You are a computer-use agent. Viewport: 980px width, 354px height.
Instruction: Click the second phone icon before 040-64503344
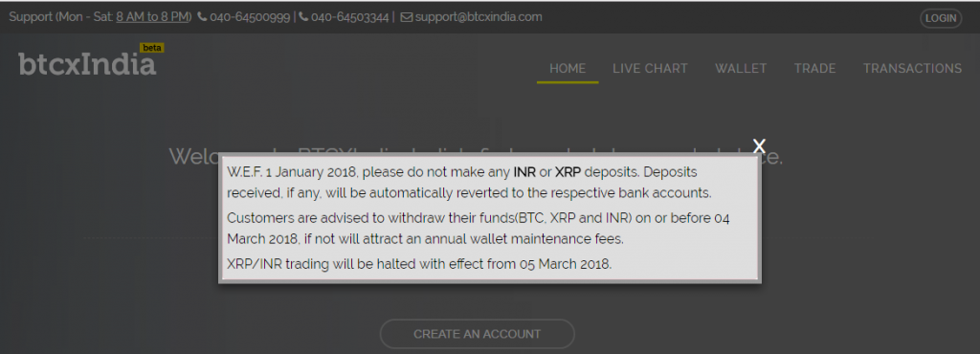click(303, 17)
